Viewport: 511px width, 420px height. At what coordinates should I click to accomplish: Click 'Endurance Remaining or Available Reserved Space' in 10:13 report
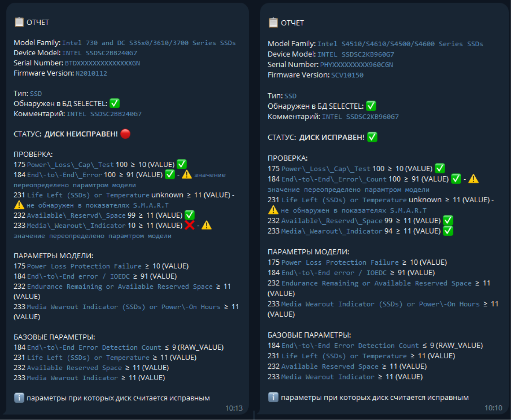120,287
